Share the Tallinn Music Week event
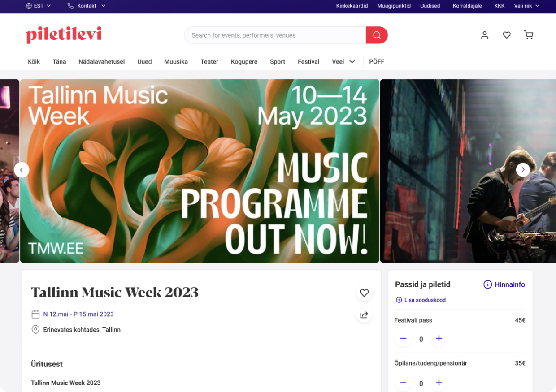The width and height of the screenshot is (556, 392). pyautogui.click(x=364, y=315)
